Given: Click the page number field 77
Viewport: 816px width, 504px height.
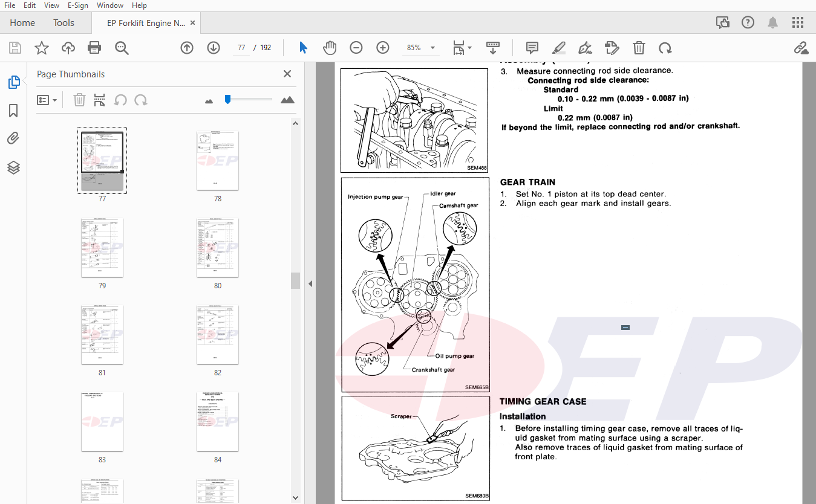Looking at the screenshot, I should point(241,48).
